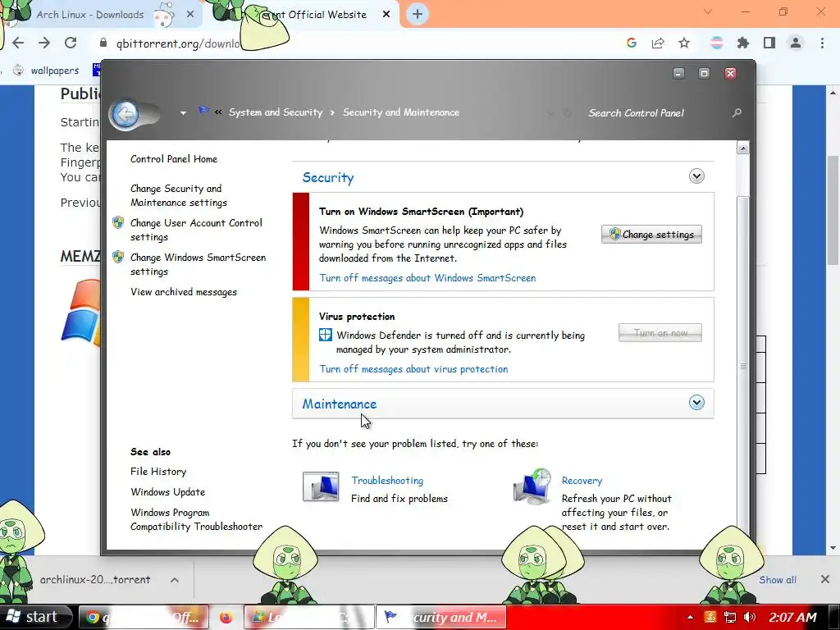Click Show all downloads

tap(778, 580)
